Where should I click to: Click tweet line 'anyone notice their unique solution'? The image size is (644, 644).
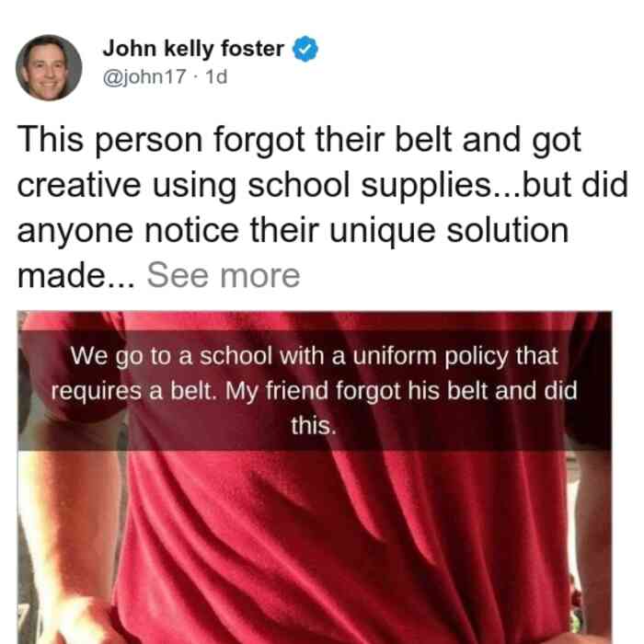tap(293, 230)
